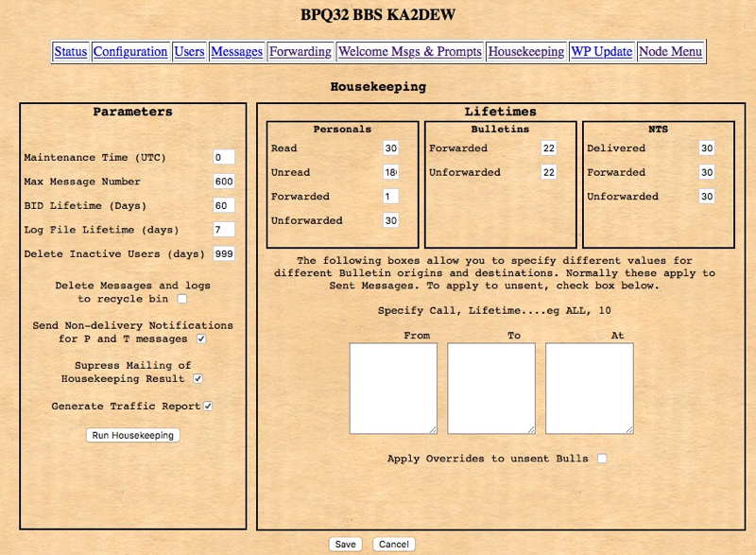Image resolution: width=756 pixels, height=555 pixels.
Task: Open the WP Update page
Action: [602, 52]
